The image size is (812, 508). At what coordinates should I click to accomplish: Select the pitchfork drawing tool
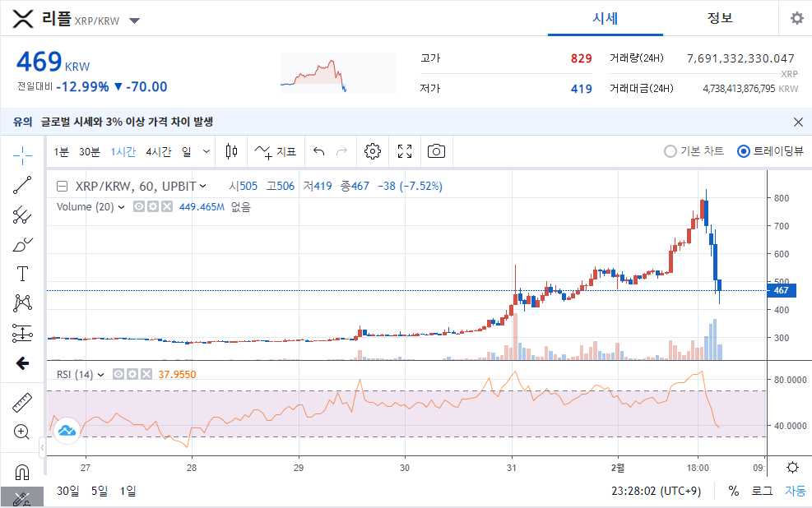tap(22, 215)
